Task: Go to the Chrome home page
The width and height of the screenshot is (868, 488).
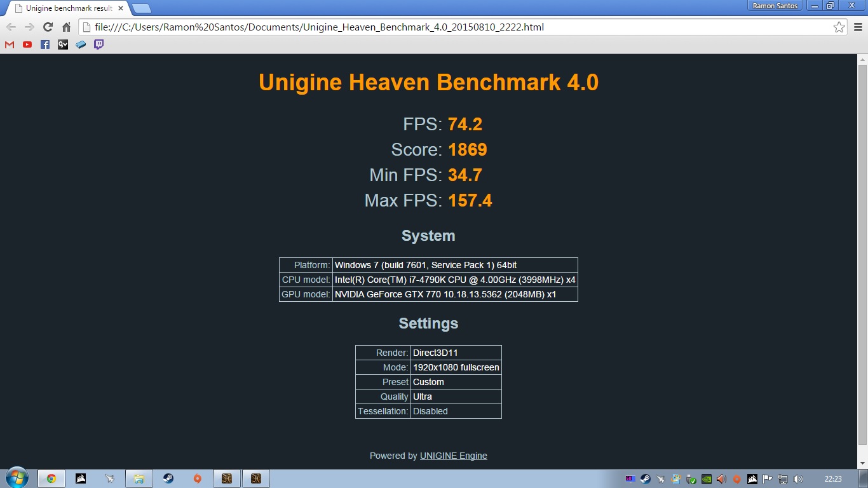Action: pos(66,27)
